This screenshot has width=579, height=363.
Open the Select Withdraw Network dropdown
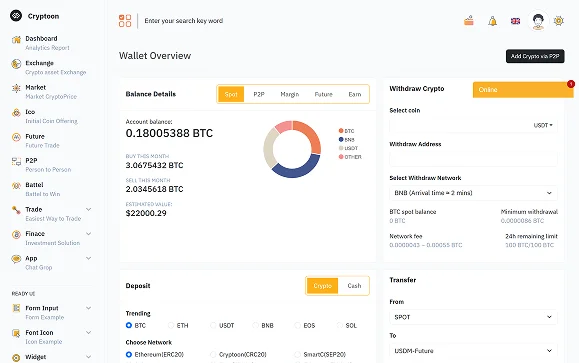(x=473, y=193)
